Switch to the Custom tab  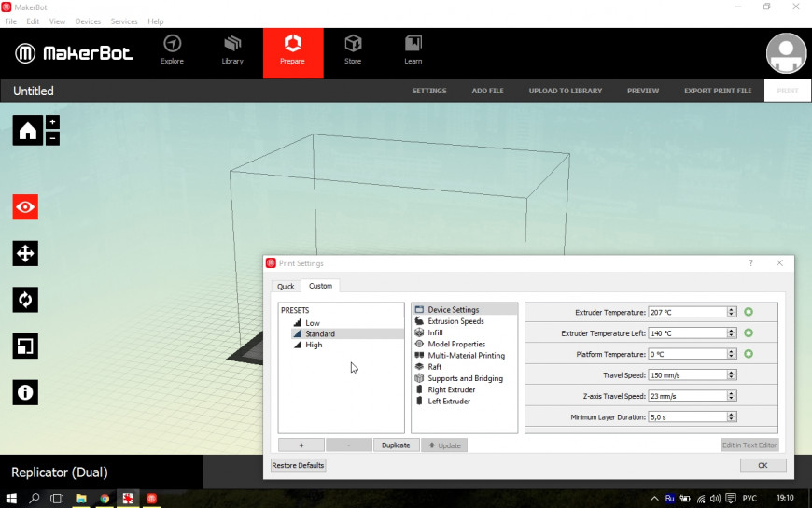[320, 286]
